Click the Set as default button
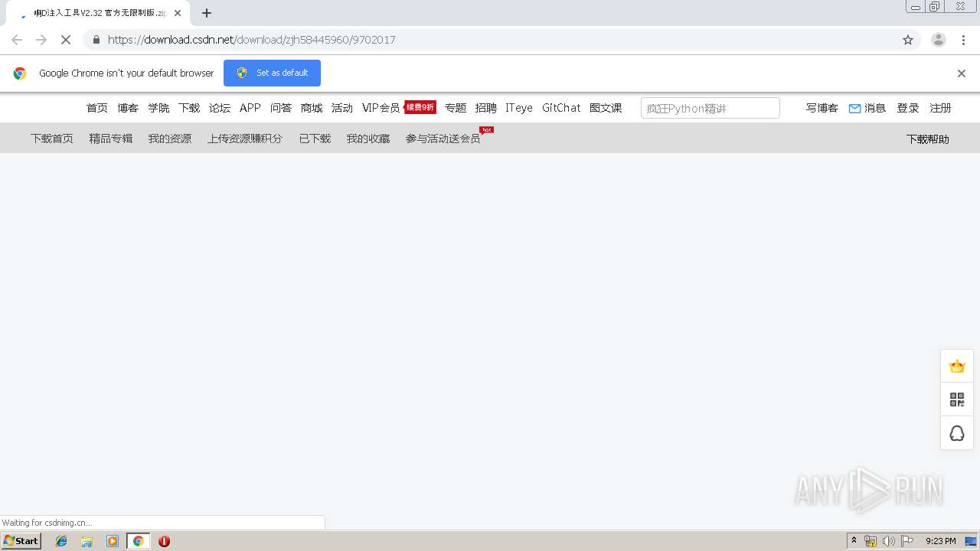980x551 pixels. pyautogui.click(x=272, y=73)
